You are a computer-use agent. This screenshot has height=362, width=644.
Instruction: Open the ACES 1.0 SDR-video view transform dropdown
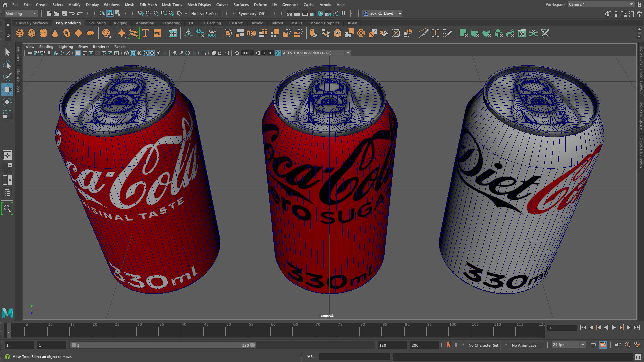(x=316, y=53)
